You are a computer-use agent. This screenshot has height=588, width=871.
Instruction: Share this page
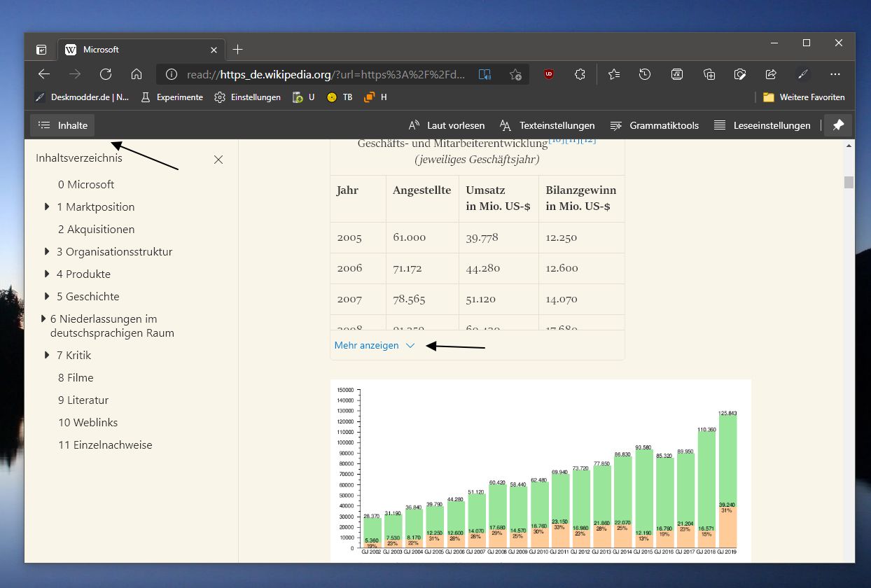[x=772, y=74]
